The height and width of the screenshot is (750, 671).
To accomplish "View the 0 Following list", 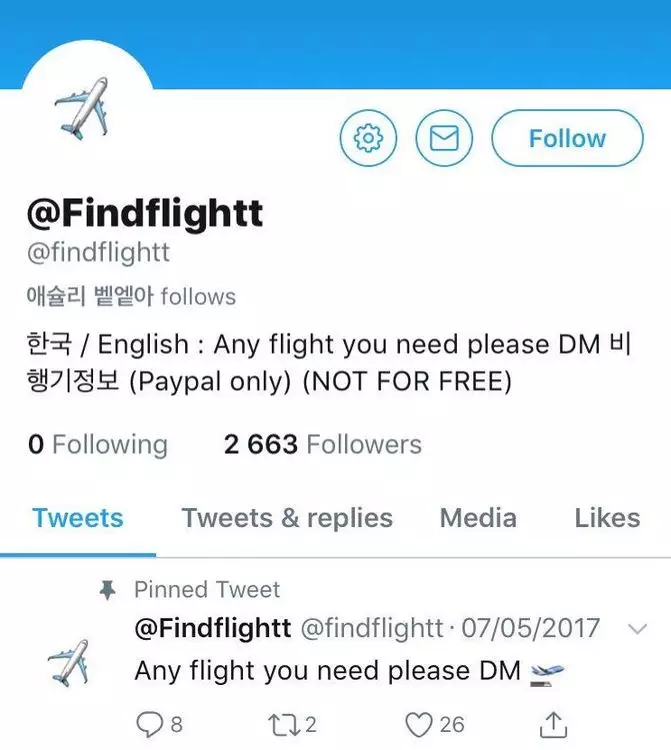I will [x=98, y=444].
